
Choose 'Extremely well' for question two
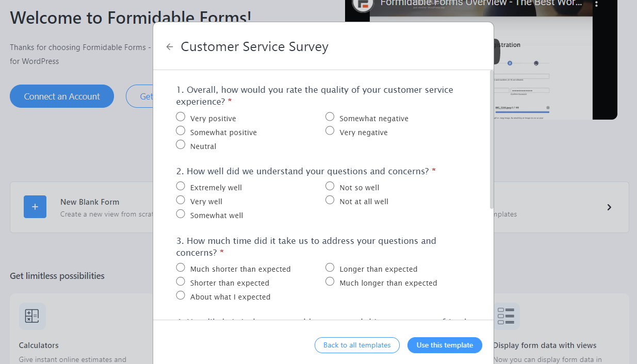(181, 185)
